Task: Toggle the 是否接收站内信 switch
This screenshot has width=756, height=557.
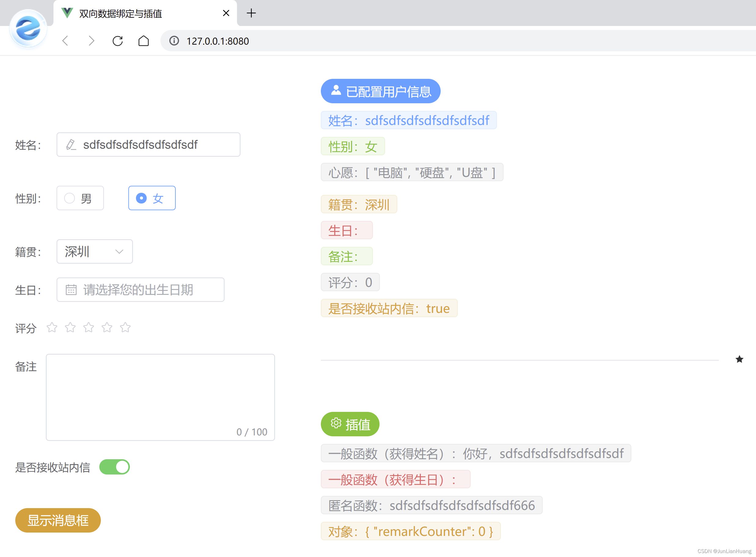Action: tap(115, 467)
